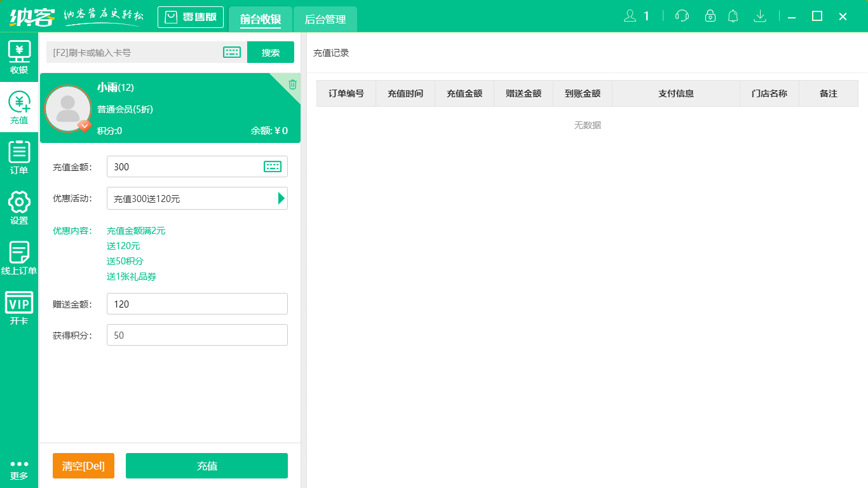The height and width of the screenshot is (488, 868).
Task: Open the 更多 more menu
Action: (x=19, y=470)
